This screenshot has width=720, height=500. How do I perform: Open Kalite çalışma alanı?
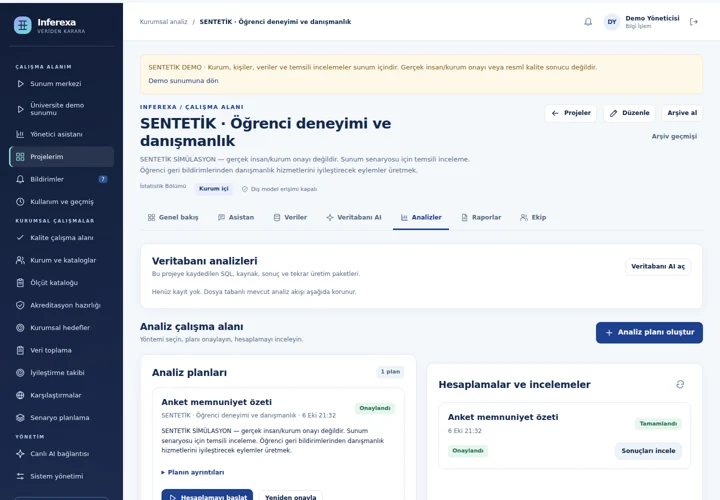pos(62,237)
